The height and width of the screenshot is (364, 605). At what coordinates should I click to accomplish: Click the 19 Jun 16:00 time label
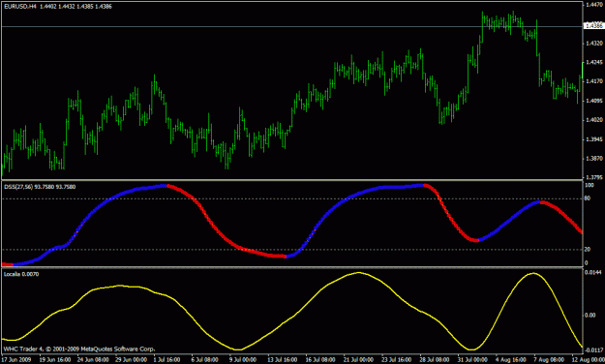tap(55, 360)
